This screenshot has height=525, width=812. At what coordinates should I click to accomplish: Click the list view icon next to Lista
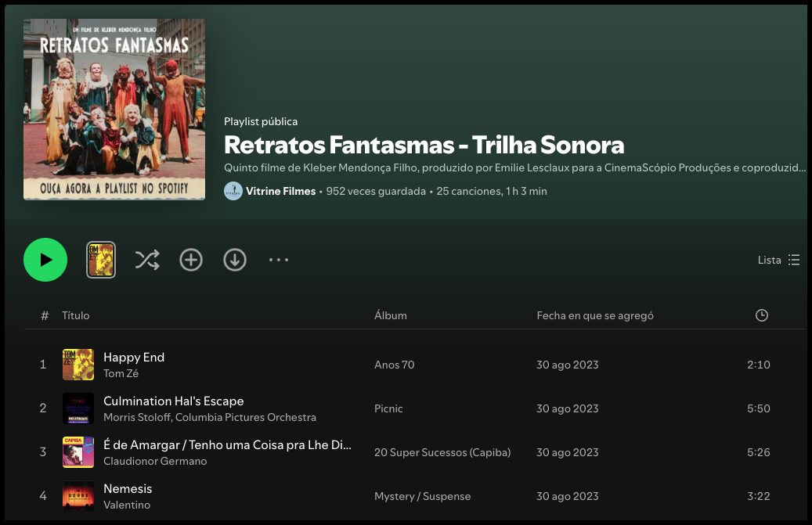pyautogui.click(x=794, y=260)
